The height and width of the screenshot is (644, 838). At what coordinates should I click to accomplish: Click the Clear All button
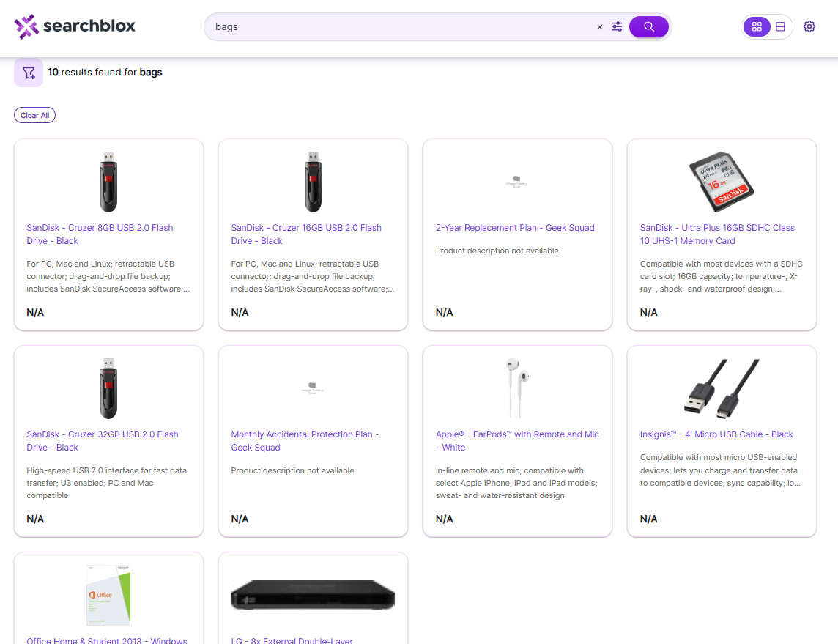point(34,116)
